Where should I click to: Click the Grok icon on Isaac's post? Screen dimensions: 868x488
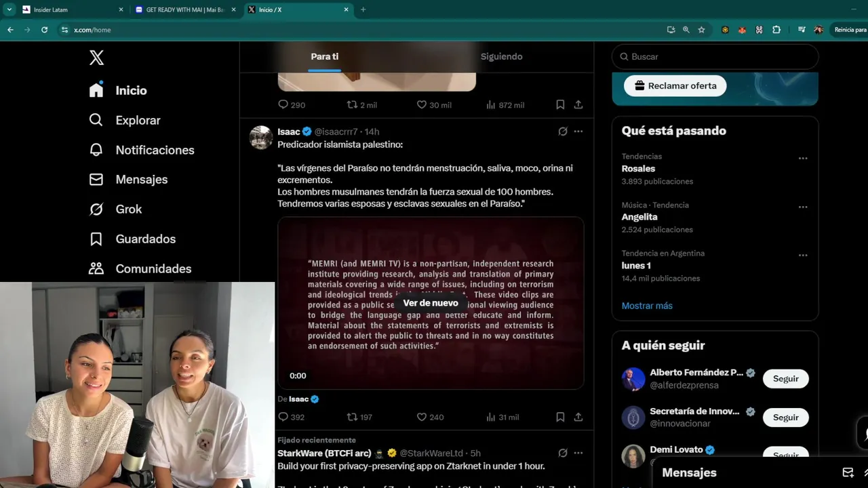point(563,131)
